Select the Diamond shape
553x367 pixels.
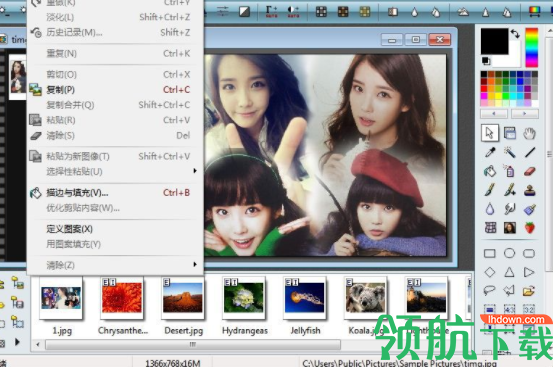click(490, 272)
